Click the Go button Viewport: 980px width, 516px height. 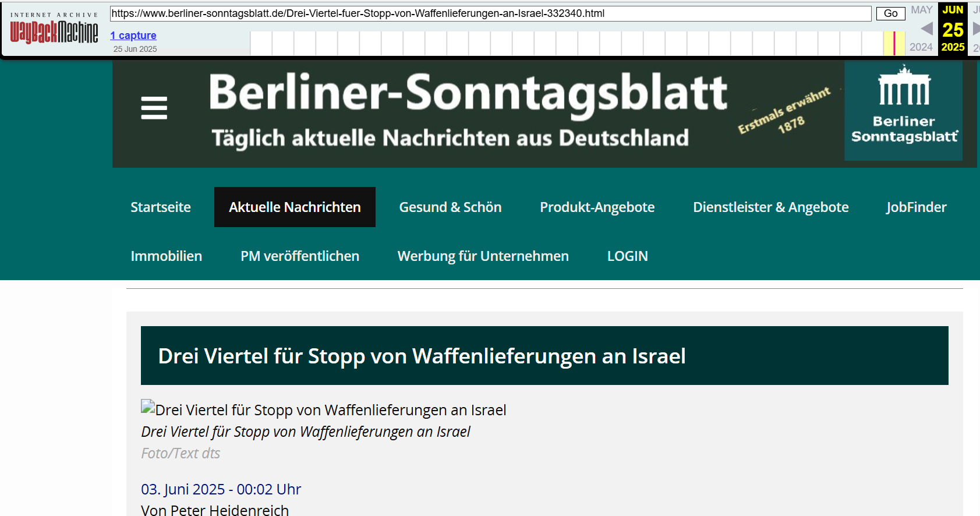[890, 13]
